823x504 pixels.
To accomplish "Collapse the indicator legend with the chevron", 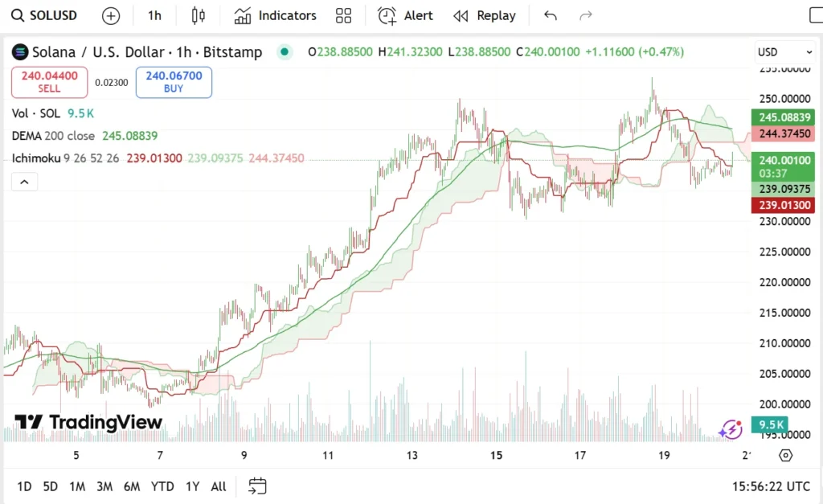I will pyautogui.click(x=24, y=181).
